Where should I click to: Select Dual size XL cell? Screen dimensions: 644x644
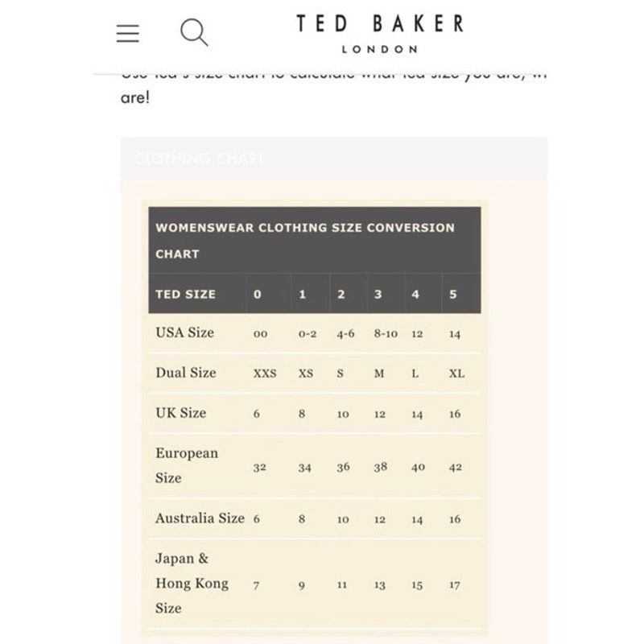point(456,374)
